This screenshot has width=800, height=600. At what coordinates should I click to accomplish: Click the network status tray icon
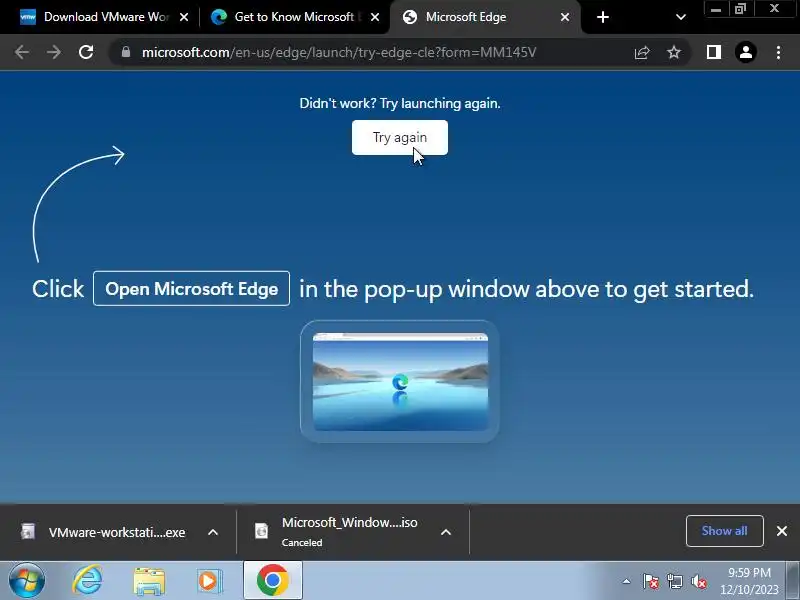675,582
